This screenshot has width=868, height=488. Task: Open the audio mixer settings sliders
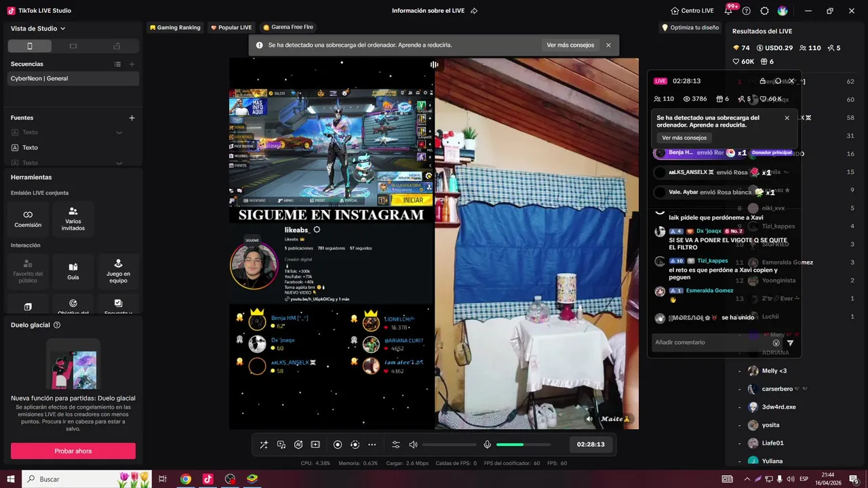click(396, 445)
